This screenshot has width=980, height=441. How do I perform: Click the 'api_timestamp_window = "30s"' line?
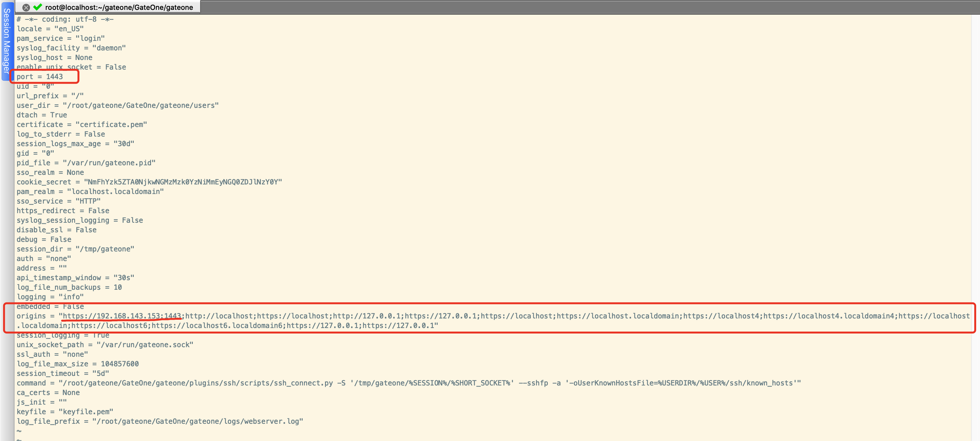(x=75, y=278)
